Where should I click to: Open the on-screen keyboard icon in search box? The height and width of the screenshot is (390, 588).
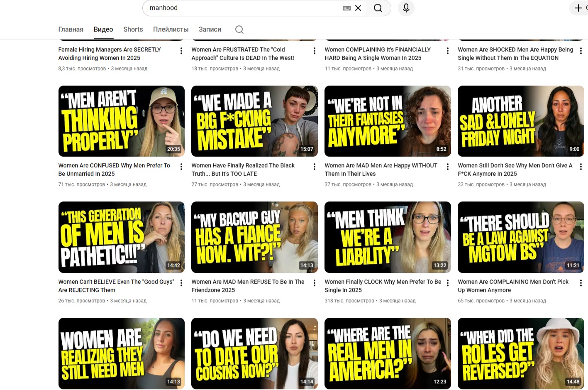coord(346,8)
